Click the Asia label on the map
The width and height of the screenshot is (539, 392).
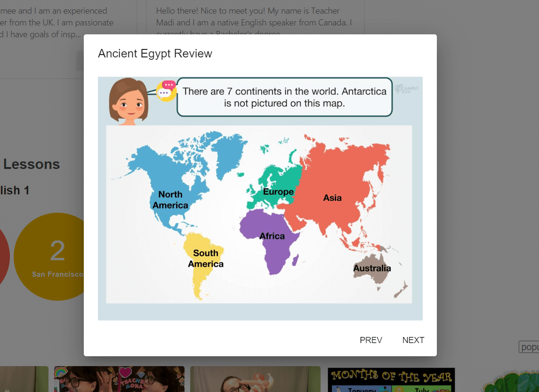tap(332, 198)
